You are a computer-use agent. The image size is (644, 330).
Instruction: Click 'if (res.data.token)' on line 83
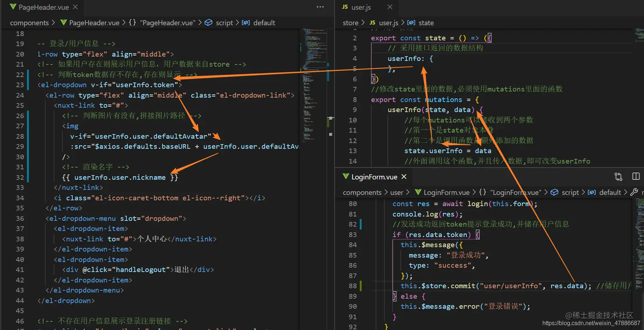coord(432,235)
